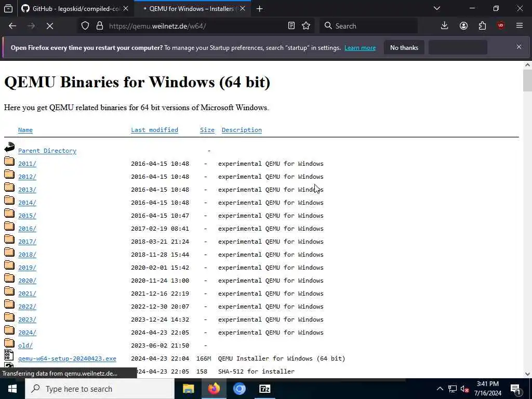Open the 2023/ folder link
This screenshot has height=399, width=532.
point(27,320)
